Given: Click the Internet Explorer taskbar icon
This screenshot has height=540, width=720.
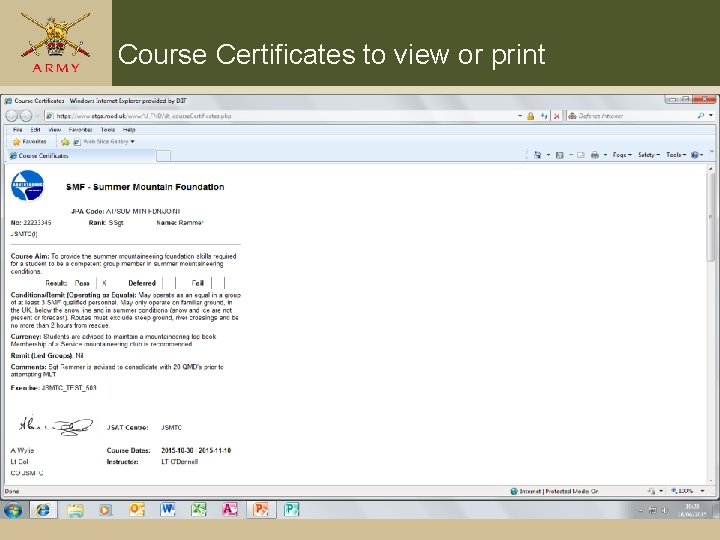Looking at the screenshot, I should pyautogui.click(x=43, y=510).
